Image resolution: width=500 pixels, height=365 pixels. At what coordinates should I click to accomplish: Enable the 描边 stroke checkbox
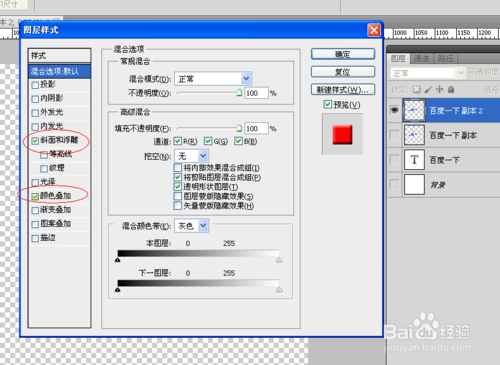(35, 238)
